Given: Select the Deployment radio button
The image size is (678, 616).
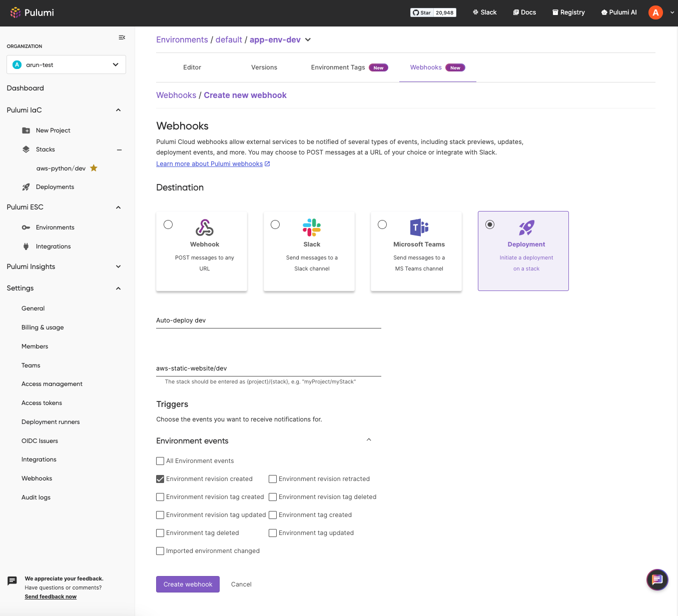Looking at the screenshot, I should tap(490, 224).
